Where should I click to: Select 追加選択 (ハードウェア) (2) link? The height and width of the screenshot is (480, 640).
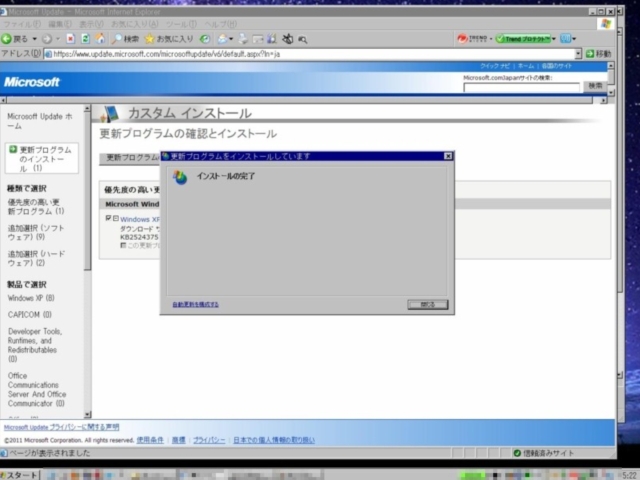point(36,258)
